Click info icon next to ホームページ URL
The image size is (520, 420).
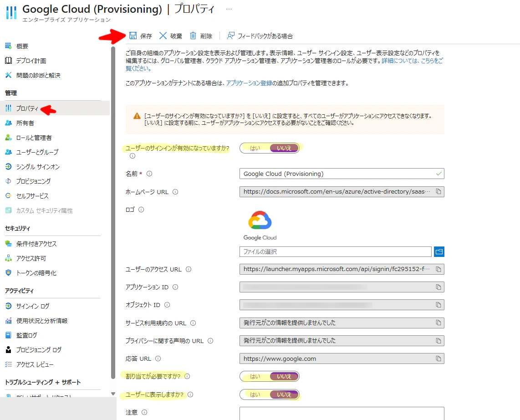coord(175,192)
